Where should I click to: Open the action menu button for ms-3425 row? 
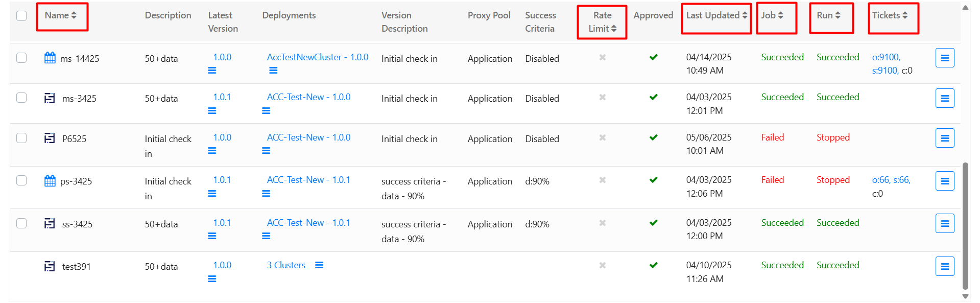944,98
